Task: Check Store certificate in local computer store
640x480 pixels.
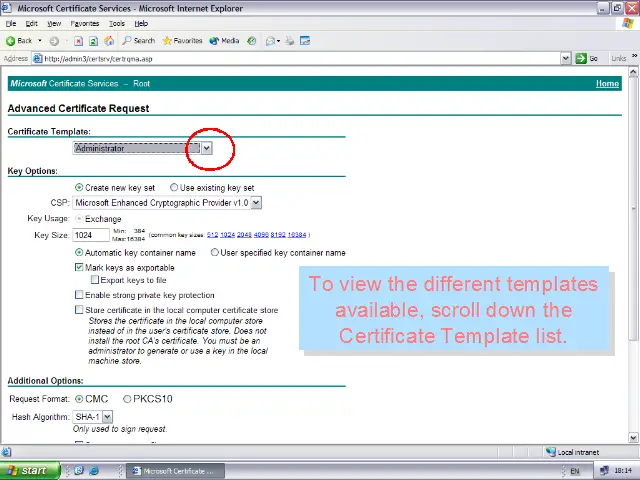Action: 79,310
